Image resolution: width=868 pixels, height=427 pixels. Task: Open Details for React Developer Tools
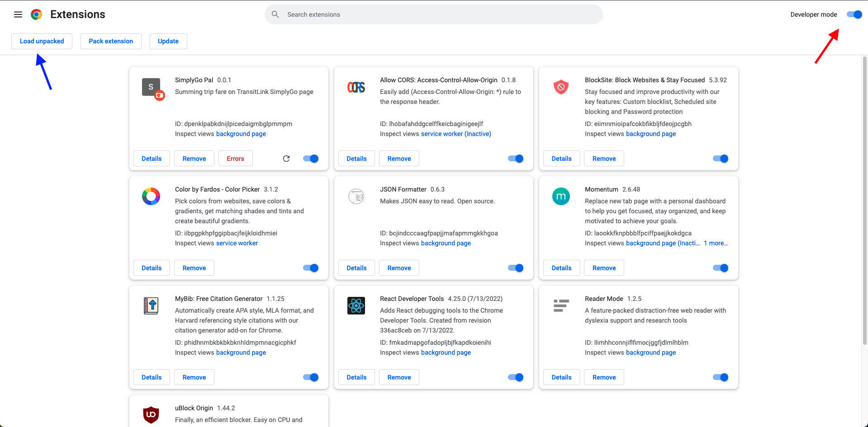356,377
